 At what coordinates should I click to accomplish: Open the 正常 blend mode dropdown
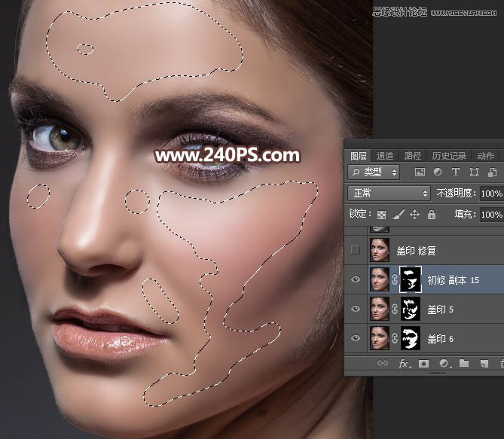tap(389, 194)
